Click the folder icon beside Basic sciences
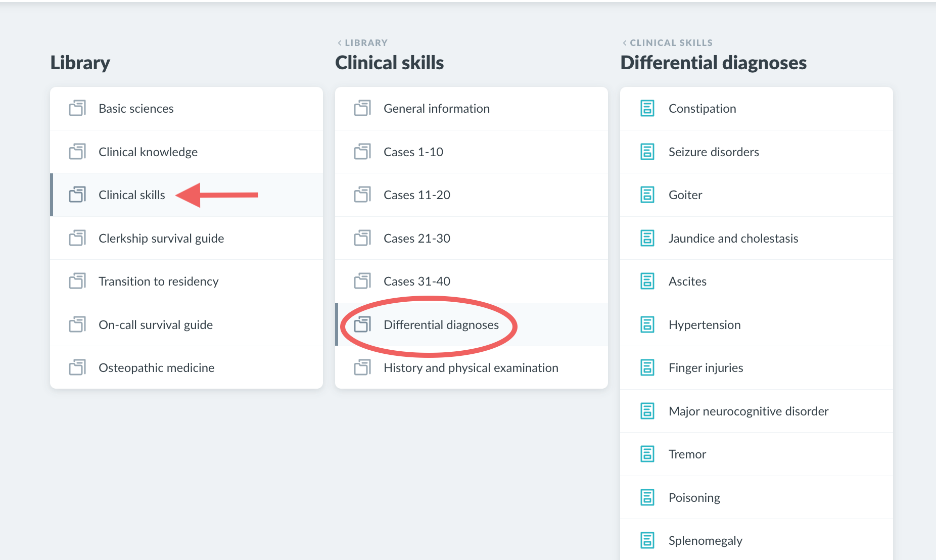 click(77, 108)
